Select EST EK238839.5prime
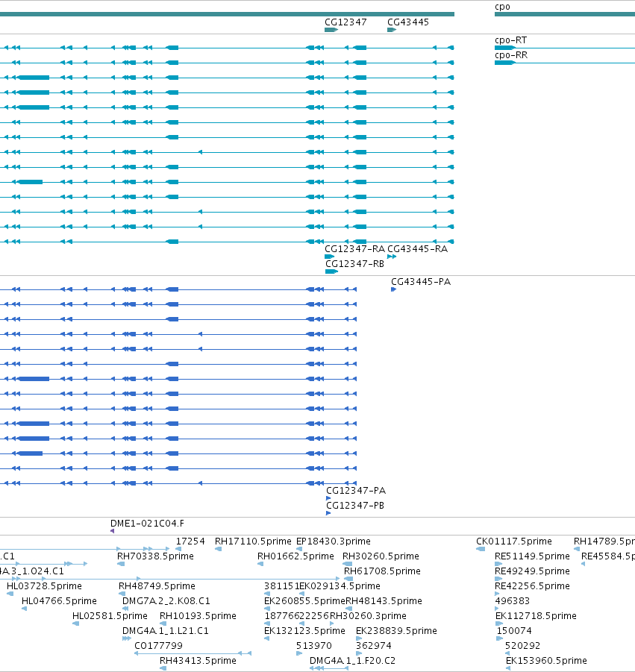 coord(396,631)
